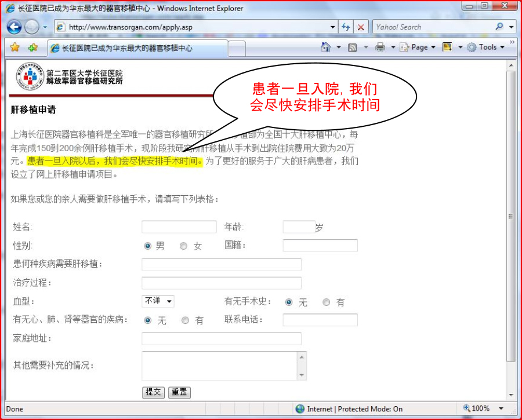This screenshot has width=522, height=420.
Task: Expand the address bar history dropdown
Action: [x=332, y=27]
